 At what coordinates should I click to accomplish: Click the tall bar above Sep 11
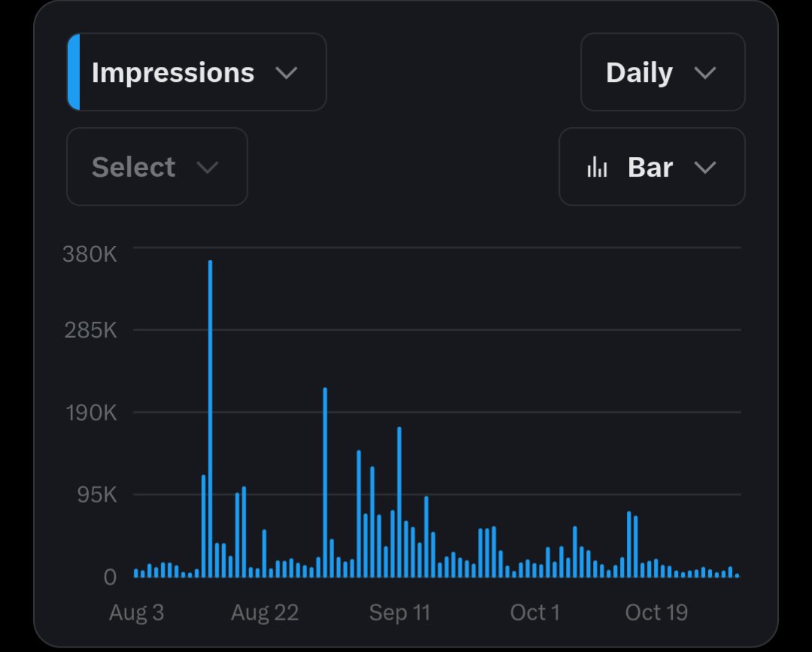pos(400,502)
